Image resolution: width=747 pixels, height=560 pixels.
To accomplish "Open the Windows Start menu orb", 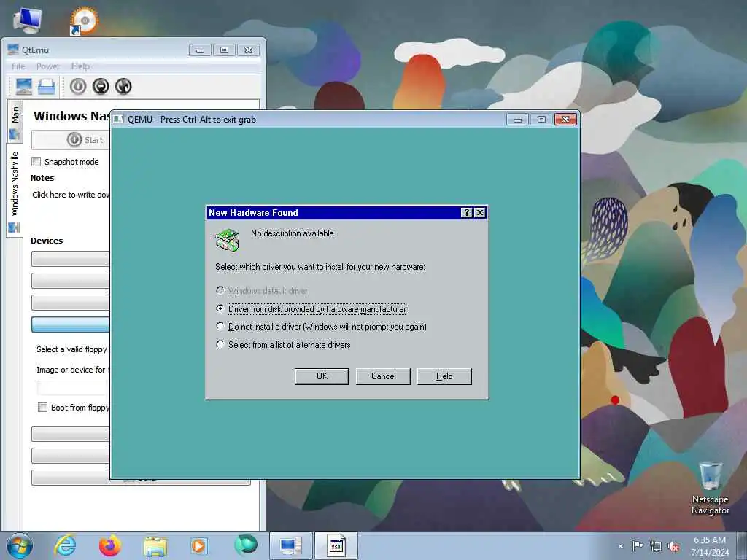I will pos(20,545).
